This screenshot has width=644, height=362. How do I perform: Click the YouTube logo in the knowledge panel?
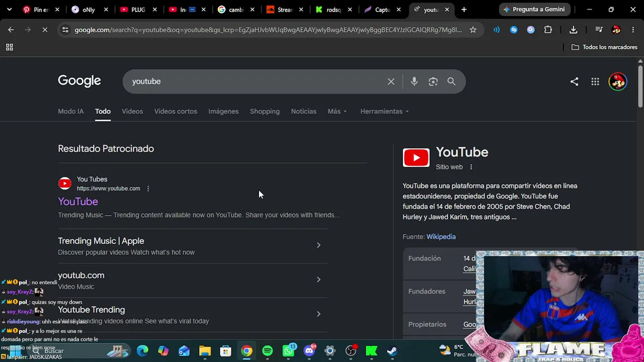pyautogui.click(x=416, y=157)
